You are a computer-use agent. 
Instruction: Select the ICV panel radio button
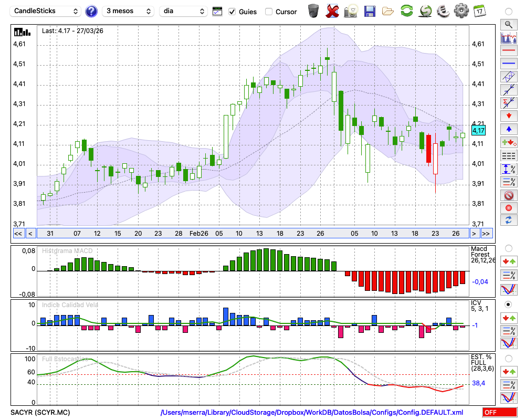coord(509,304)
